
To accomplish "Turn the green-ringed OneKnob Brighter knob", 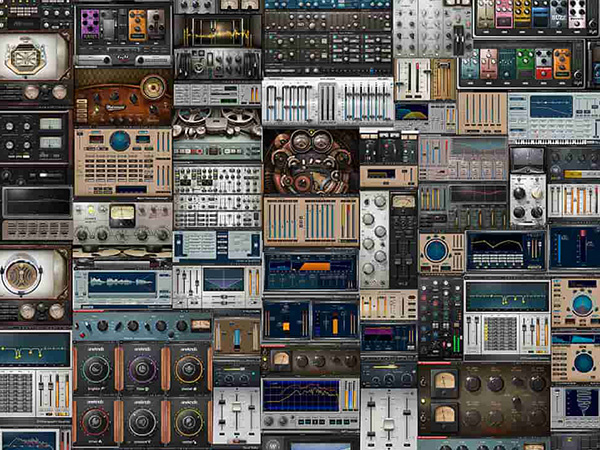I will pos(95,369).
